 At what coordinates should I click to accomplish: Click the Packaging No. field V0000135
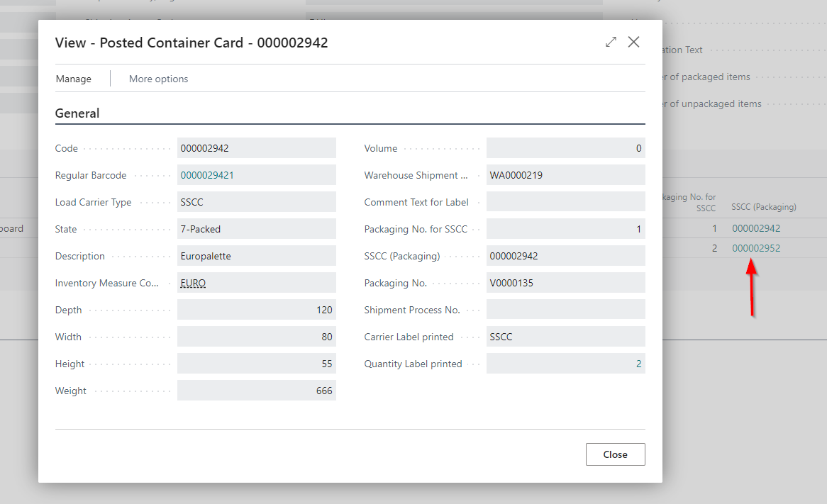point(565,283)
